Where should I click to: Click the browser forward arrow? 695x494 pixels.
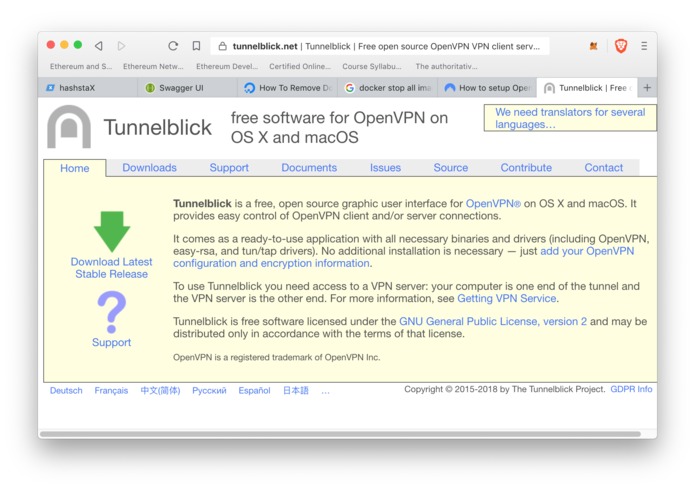pos(121,46)
